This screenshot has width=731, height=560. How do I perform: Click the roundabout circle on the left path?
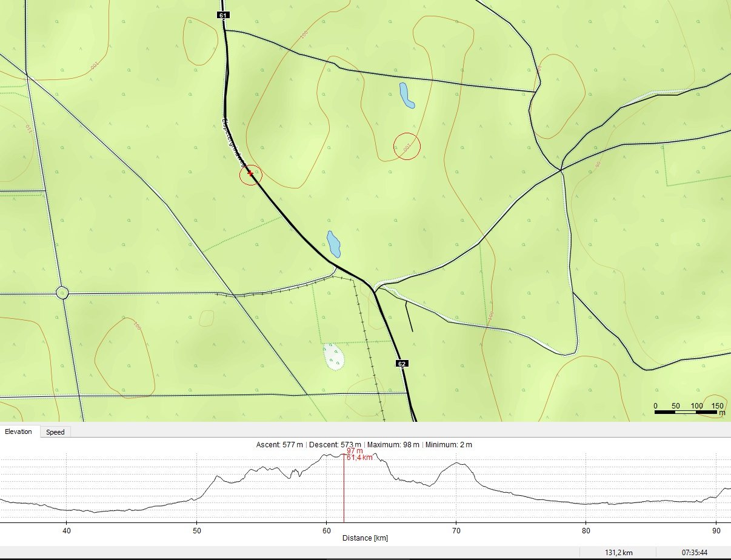click(x=62, y=293)
